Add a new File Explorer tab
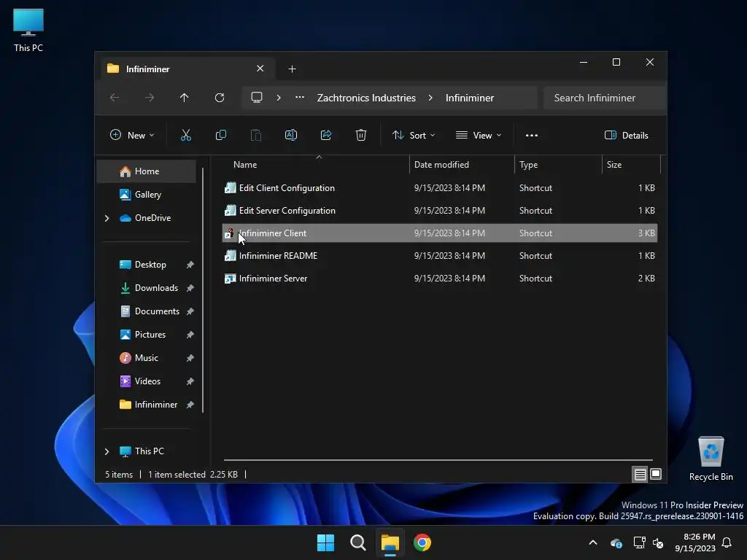 pos(292,69)
